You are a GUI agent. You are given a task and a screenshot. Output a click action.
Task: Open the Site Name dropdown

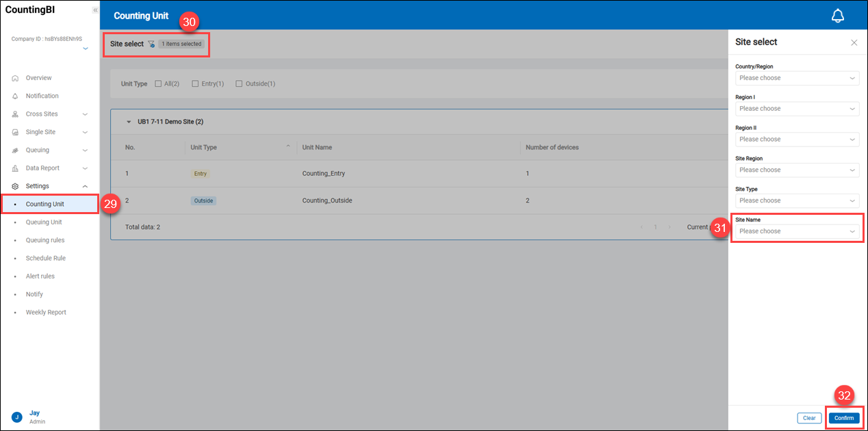797,231
